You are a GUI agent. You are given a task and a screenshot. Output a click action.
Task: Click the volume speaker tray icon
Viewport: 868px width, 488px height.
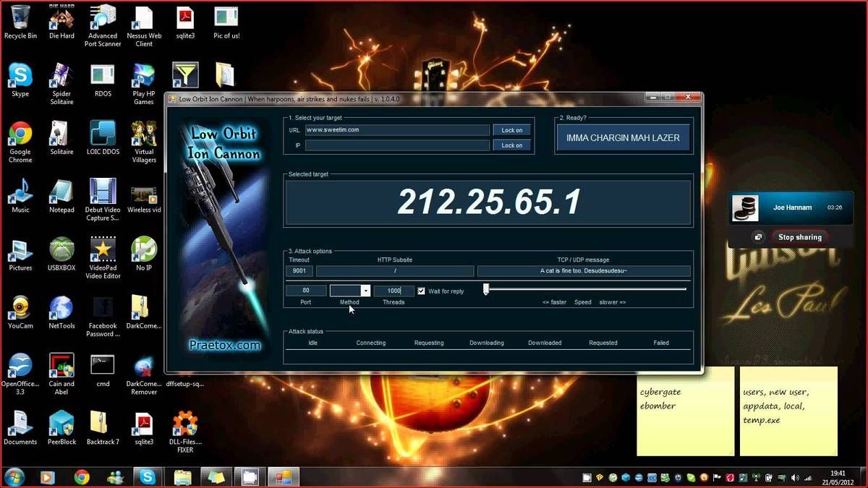(796, 478)
